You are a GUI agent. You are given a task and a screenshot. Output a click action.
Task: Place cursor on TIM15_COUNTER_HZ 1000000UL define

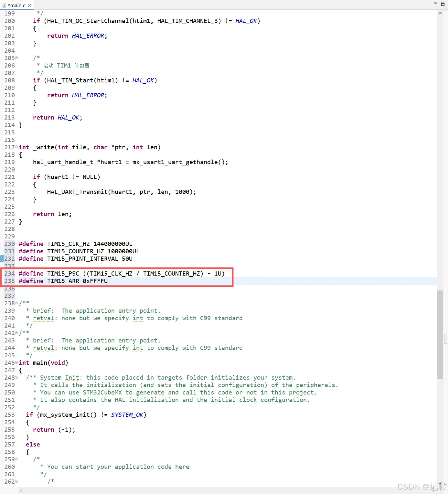[x=79, y=251]
